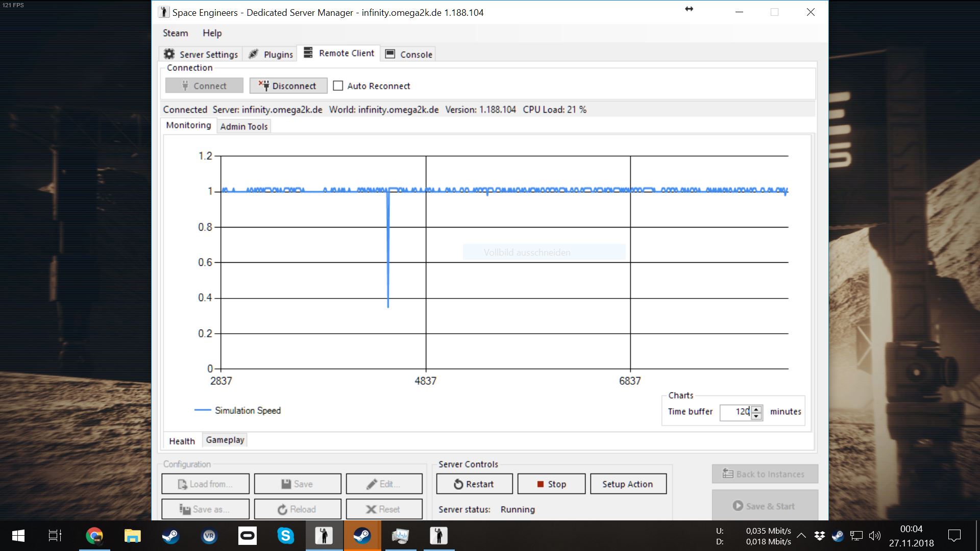Open the Help menu
Image resolution: width=980 pixels, height=551 pixels.
click(212, 33)
